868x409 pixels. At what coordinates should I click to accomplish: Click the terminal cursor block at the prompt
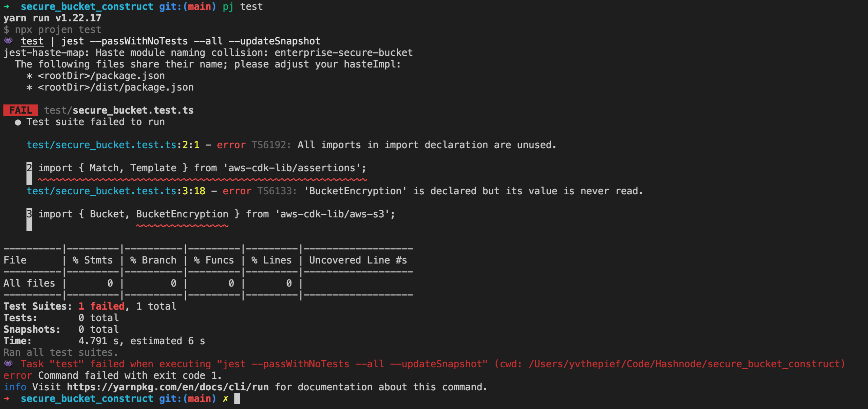click(x=237, y=398)
